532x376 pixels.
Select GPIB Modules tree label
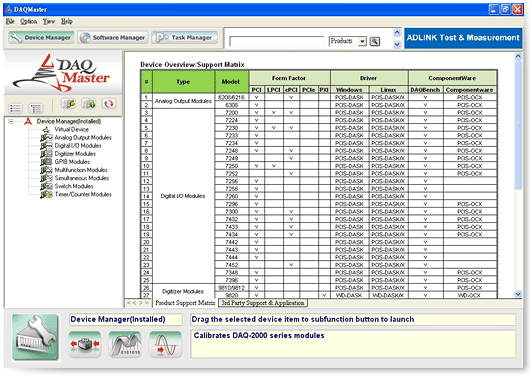pos(72,162)
